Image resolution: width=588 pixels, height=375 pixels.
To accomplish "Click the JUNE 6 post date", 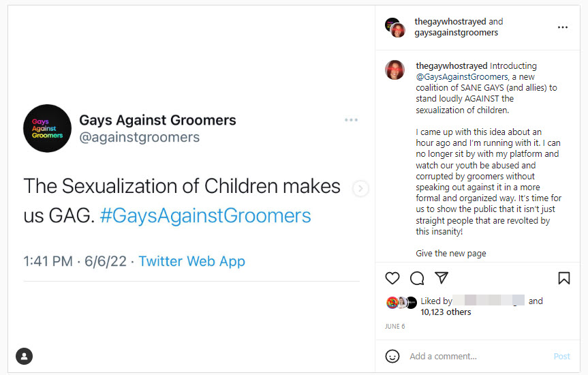I will click(x=394, y=327).
